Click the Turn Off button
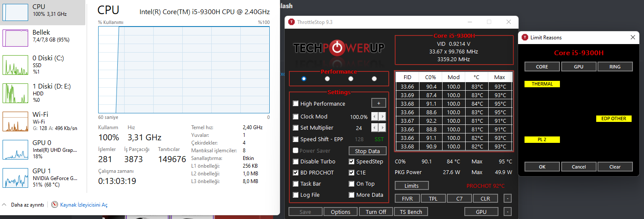Image resolution: width=644 pixels, height=219 pixels. 376,212
